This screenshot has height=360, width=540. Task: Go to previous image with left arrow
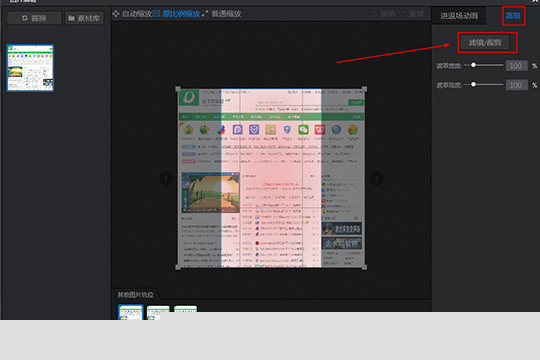pos(166,178)
